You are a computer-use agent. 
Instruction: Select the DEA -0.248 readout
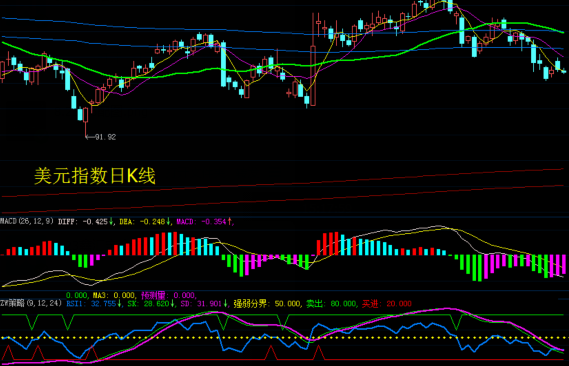point(142,221)
